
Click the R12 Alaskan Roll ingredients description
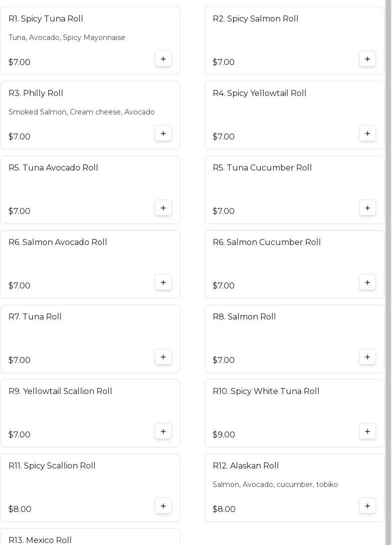(x=275, y=484)
